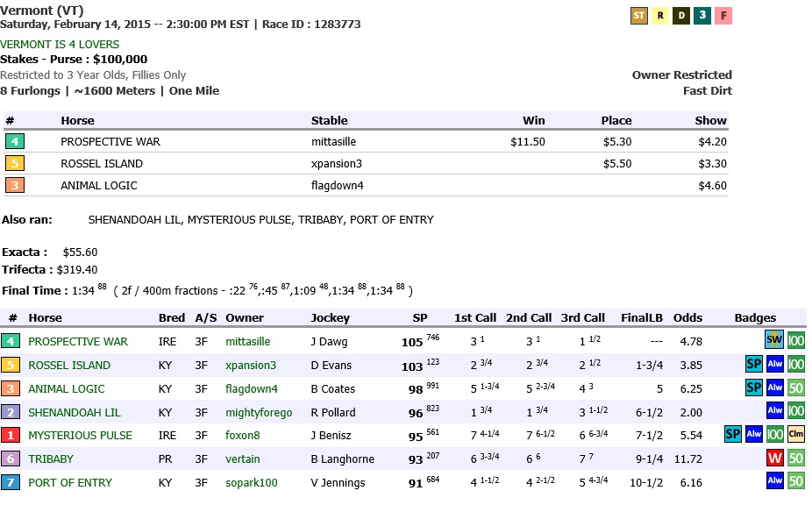Viewport: 812px width, 519px height.
Task: Click the teal number 3 icon in header
Action: pos(702,16)
